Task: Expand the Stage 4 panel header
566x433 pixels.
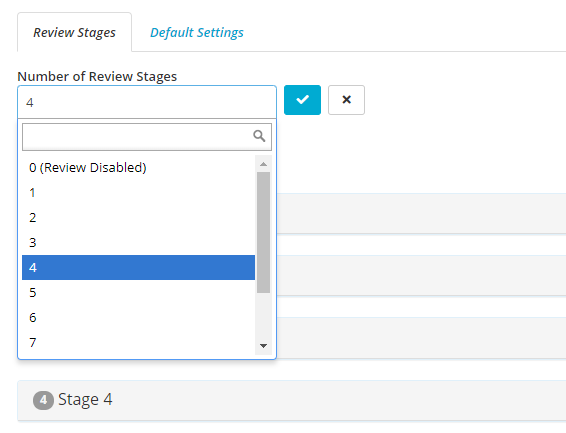Action: (292, 400)
